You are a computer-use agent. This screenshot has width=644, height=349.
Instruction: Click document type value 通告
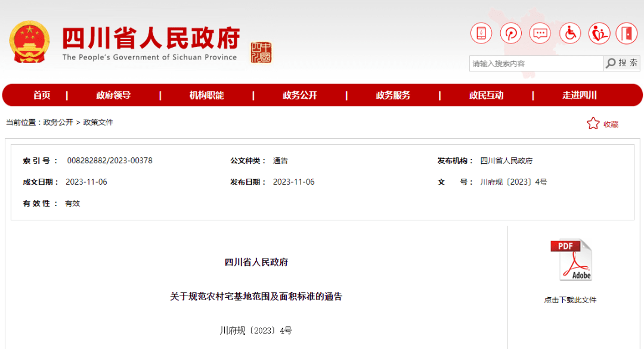[x=280, y=161]
